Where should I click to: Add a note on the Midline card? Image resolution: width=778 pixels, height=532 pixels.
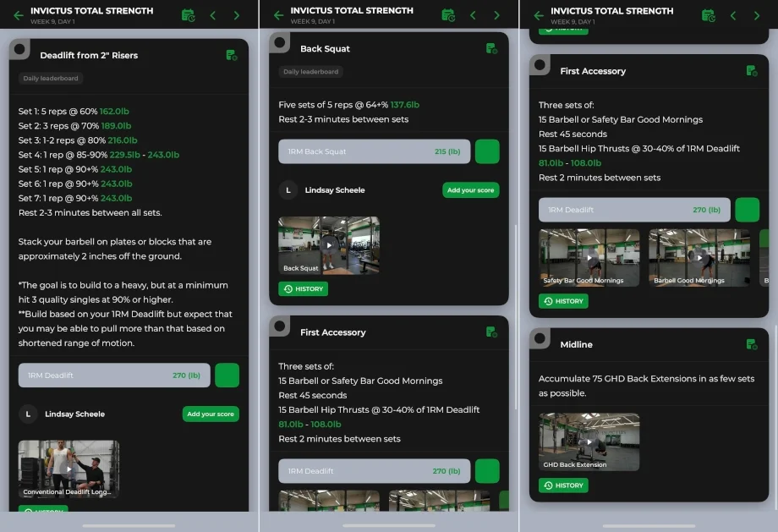[751, 343]
